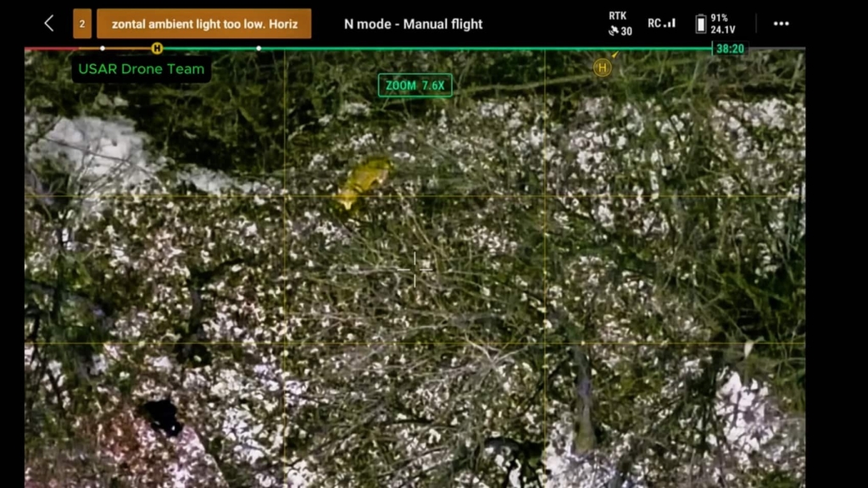
Task: Tap the yellow object in the camera feed
Action: (x=363, y=181)
